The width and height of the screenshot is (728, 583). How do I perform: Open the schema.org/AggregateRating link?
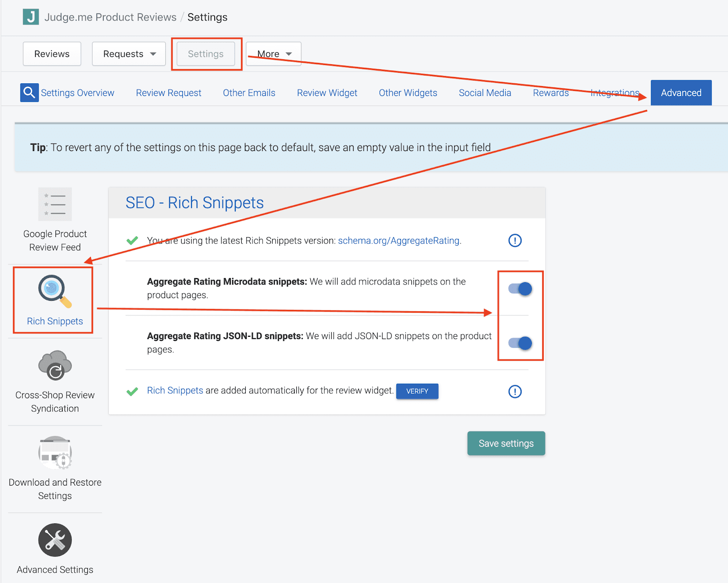tap(399, 241)
